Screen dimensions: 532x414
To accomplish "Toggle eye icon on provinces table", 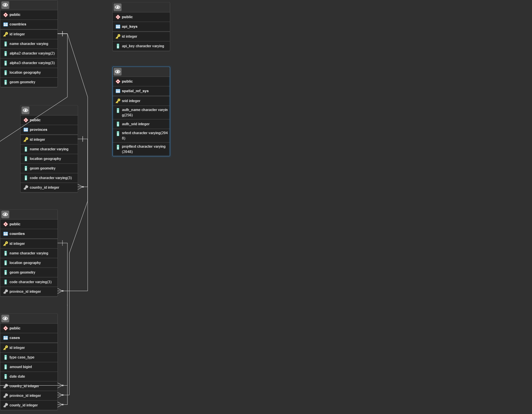I will click(x=25, y=110).
